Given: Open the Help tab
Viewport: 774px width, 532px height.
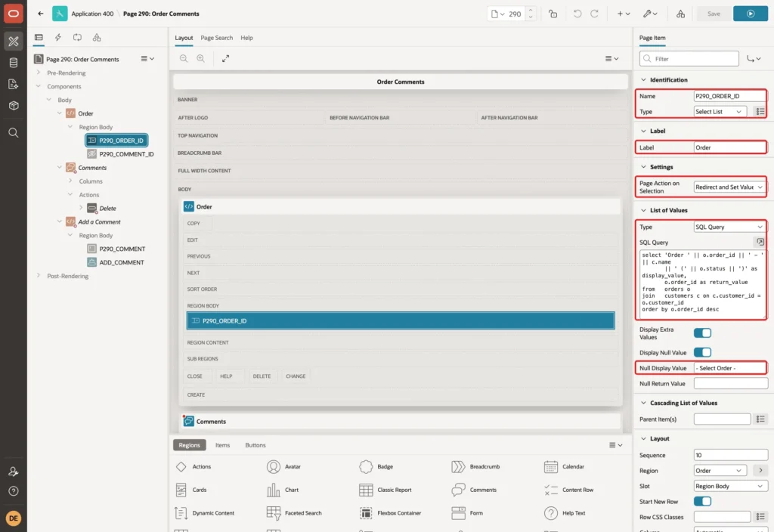Looking at the screenshot, I should 246,38.
